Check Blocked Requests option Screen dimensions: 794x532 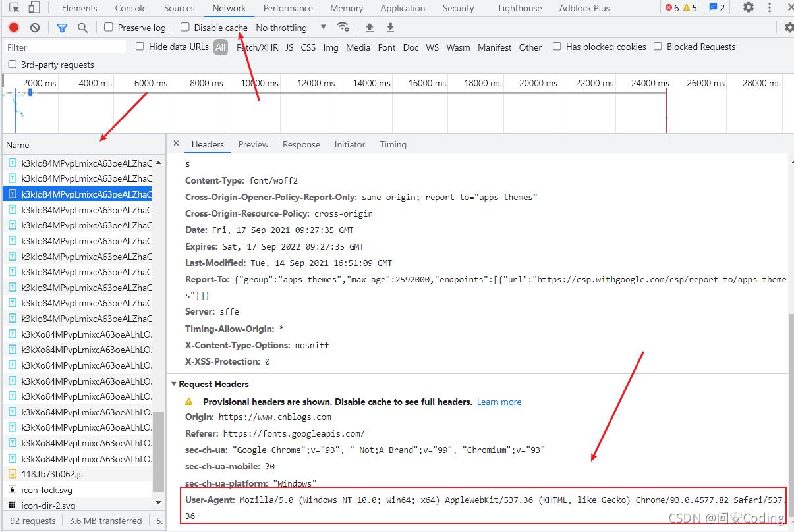click(658, 46)
